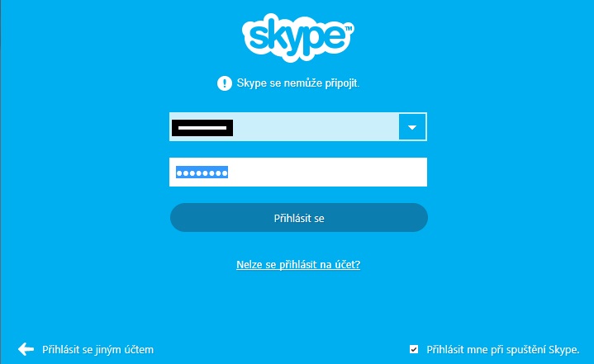This screenshot has width=594, height=364.
Task: Click the letter 'k' in Skype logo
Action: (276, 35)
